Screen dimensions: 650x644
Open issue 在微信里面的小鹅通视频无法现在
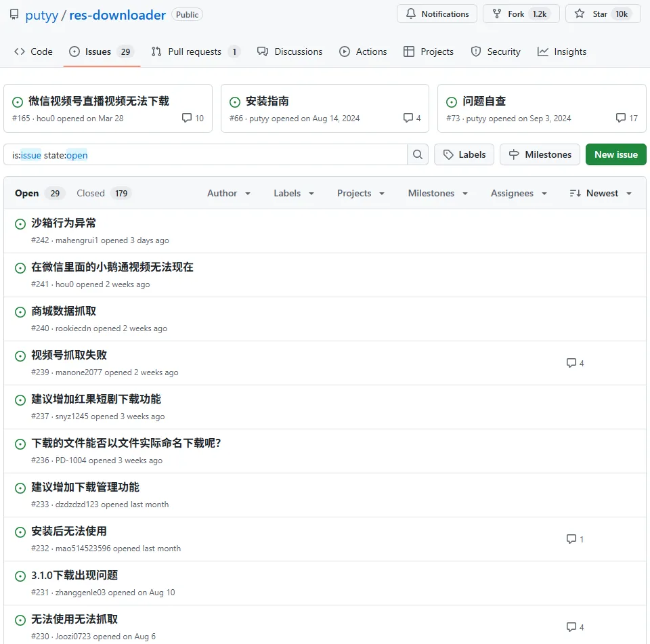[x=112, y=267]
